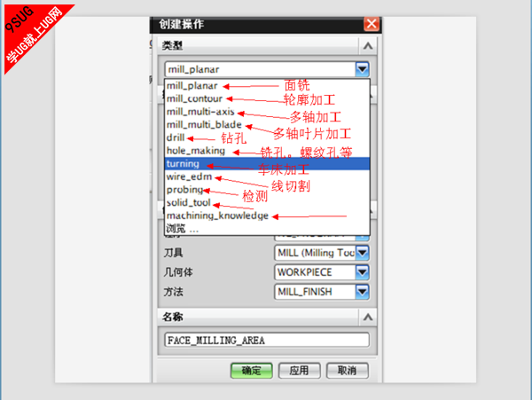This screenshot has width=532, height=400.
Task: Pick hole_making operation type
Action: click(x=267, y=151)
